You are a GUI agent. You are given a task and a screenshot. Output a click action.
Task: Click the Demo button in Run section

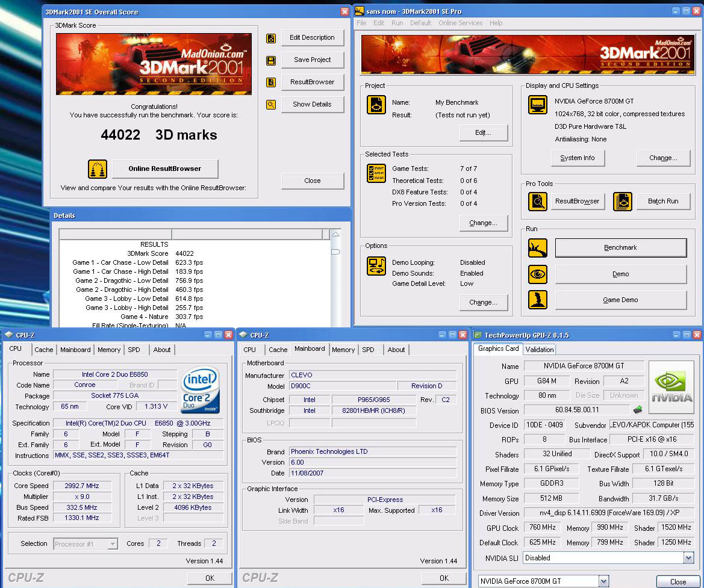(621, 274)
